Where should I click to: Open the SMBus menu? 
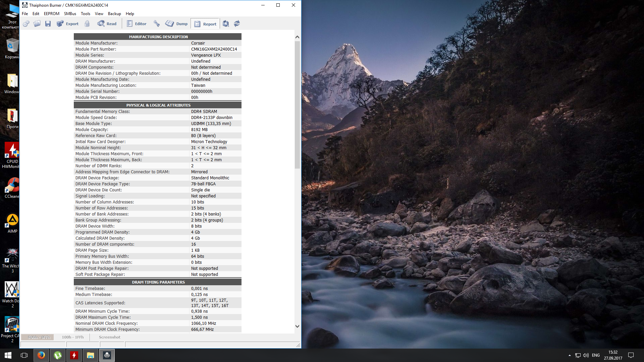click(x=70, y=14)
